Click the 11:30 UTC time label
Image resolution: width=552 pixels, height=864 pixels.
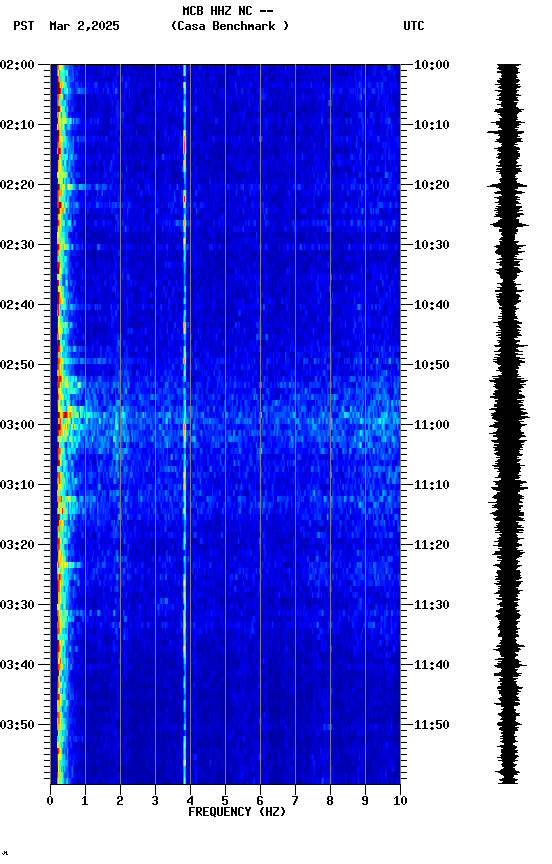432,605
